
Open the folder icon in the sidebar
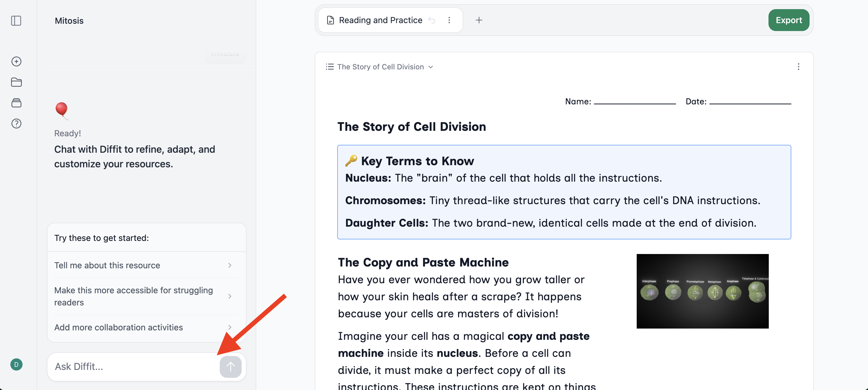tap(16, 82)
